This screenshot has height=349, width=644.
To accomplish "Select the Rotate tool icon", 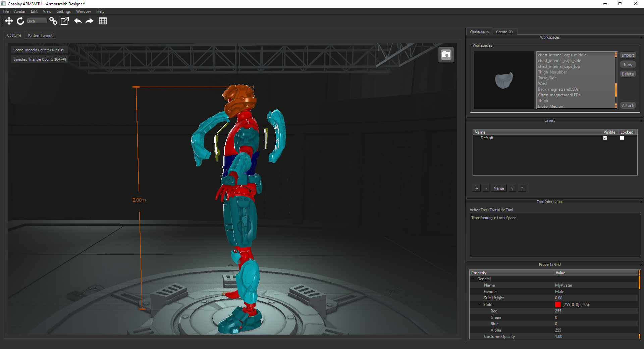I will [20, 21].
